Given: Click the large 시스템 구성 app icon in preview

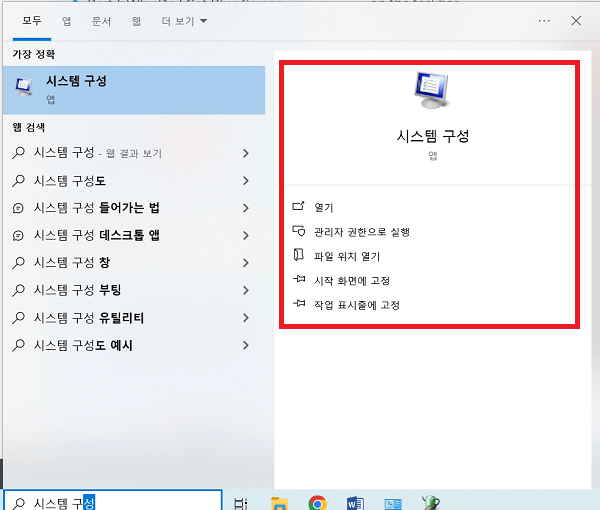Looking at the screenshot, I should coord(432,90).
